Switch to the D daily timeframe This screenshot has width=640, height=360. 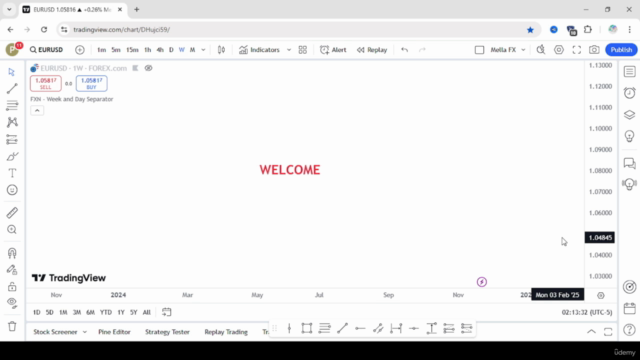(171, 50)
